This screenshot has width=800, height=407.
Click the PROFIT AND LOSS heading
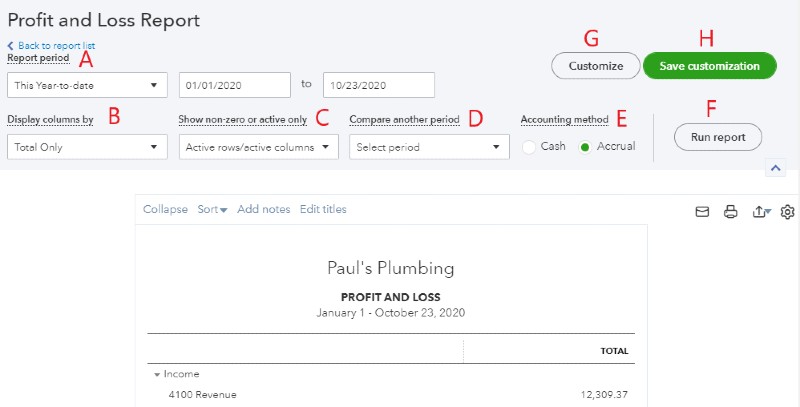click(x=391, y=297)
